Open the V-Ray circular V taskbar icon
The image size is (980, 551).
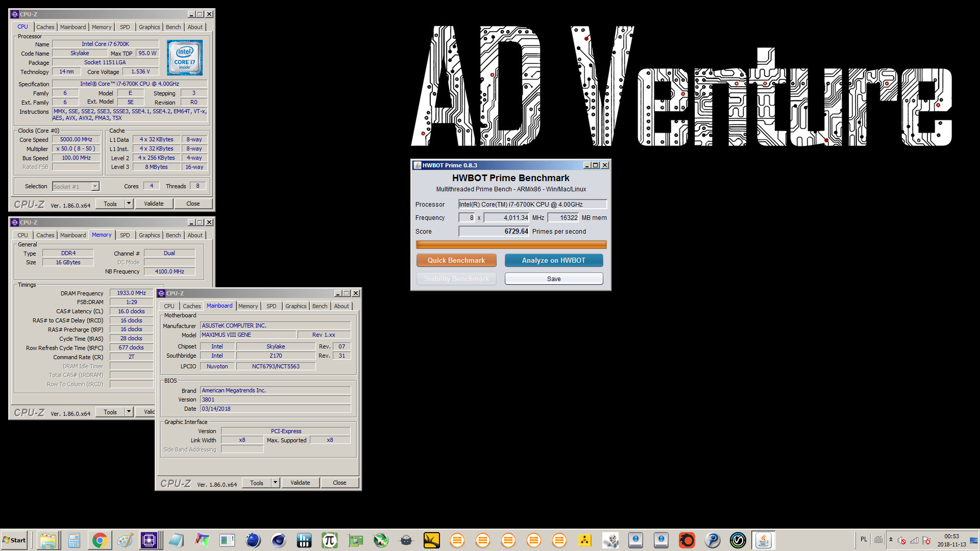(738, 540)
